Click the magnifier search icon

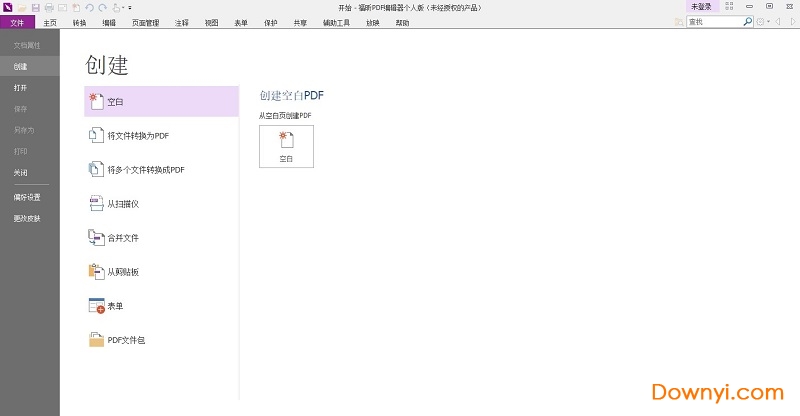coord(747,21)
